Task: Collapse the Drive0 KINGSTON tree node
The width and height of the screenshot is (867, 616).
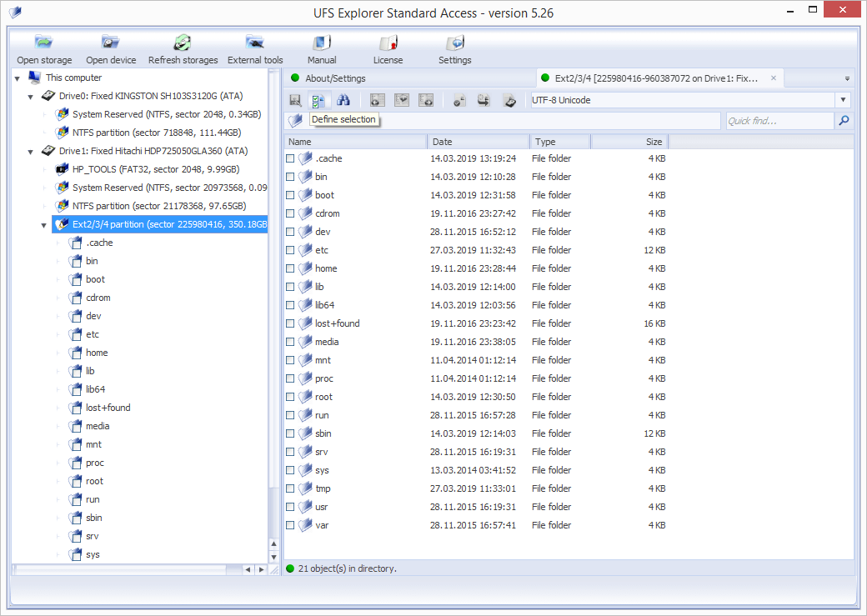Action: pos(30,97)
